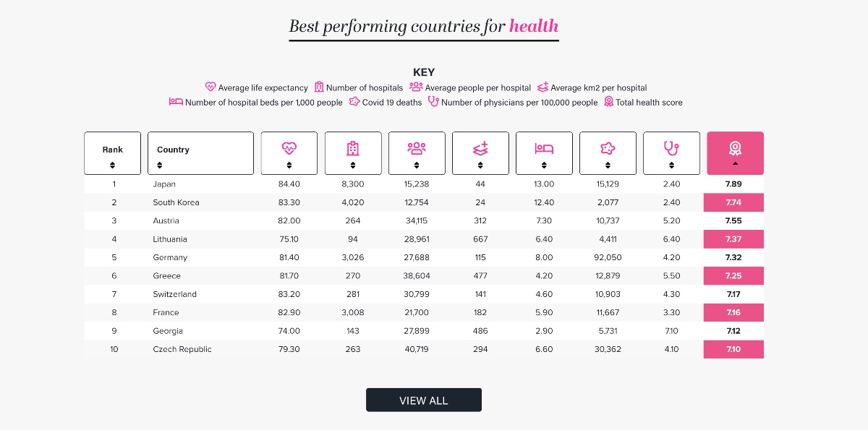868x430 pixels.
Task: Click the total health score ribbon icon
Action: coord(735,148)
